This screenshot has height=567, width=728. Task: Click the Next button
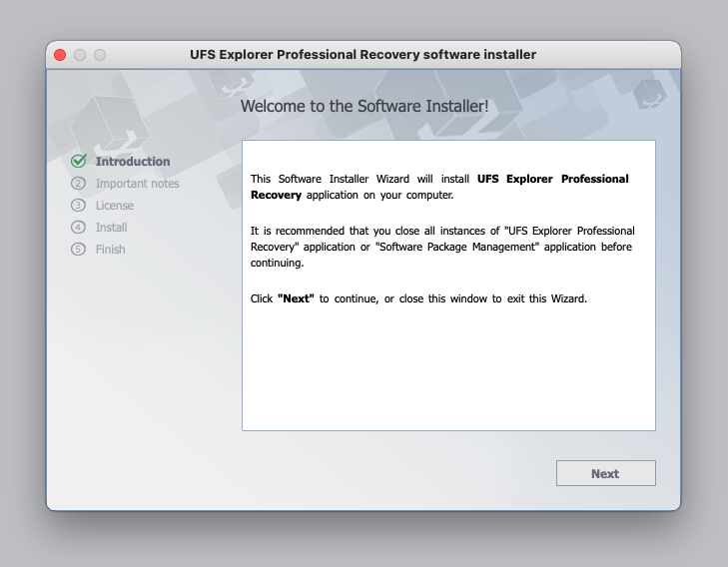pyautogui.click(x=606, y=473)
